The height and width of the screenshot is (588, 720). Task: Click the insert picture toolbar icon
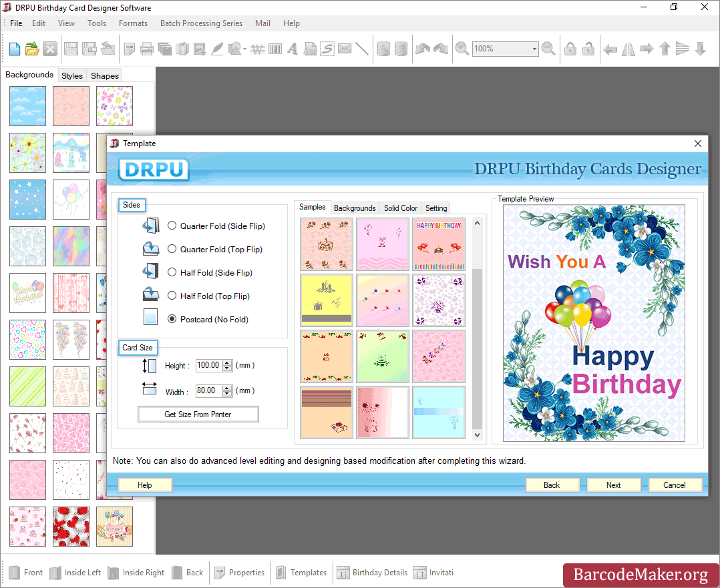coord(199,49)
